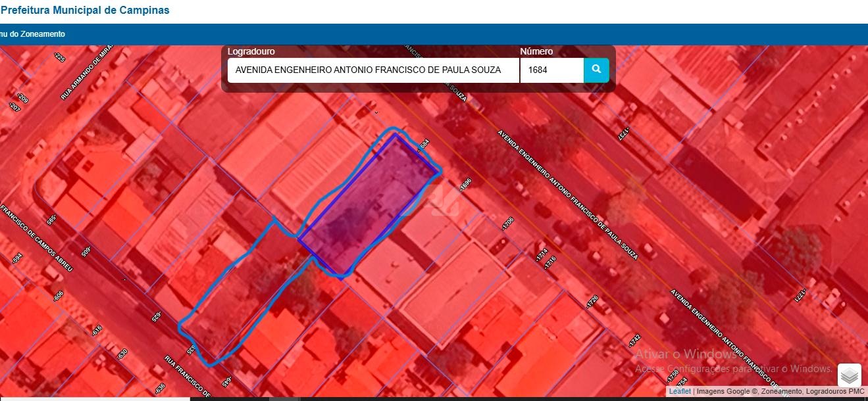Screen dimensions: 868x401
Task: Open the map layers control
Action: [849, 375]
